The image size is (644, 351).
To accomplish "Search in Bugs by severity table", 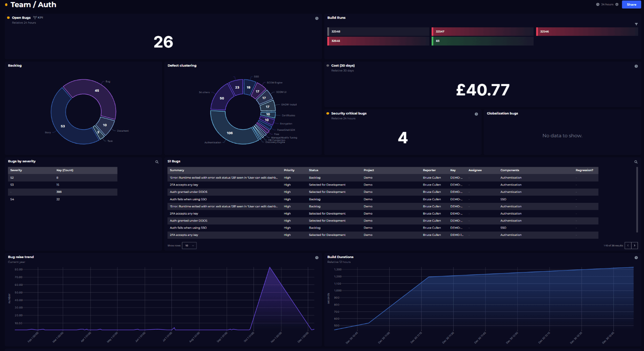I will [157, 162].
